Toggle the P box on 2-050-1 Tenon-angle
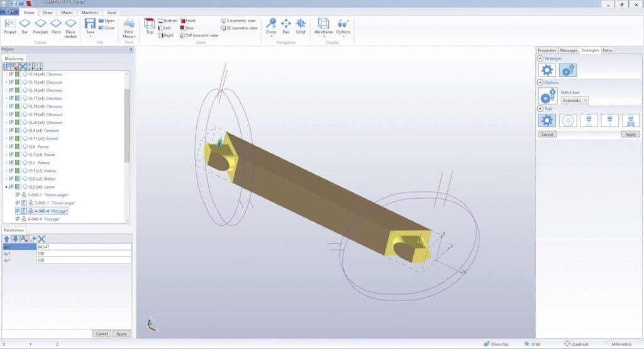The width and height of the screenshot is (644, 349). point(25,203)
